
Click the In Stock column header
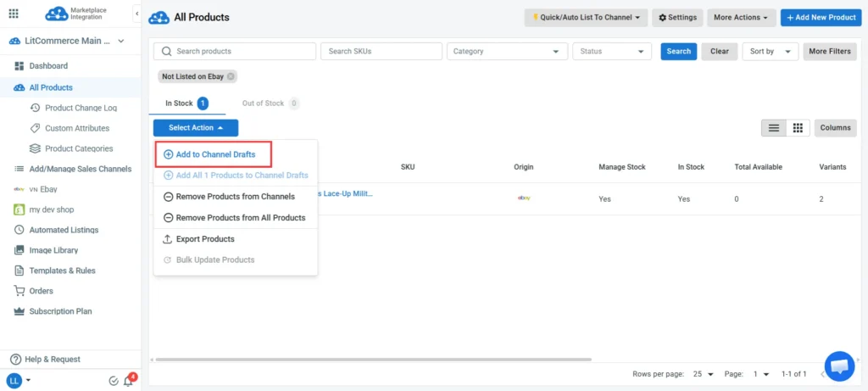coord(692,167)
